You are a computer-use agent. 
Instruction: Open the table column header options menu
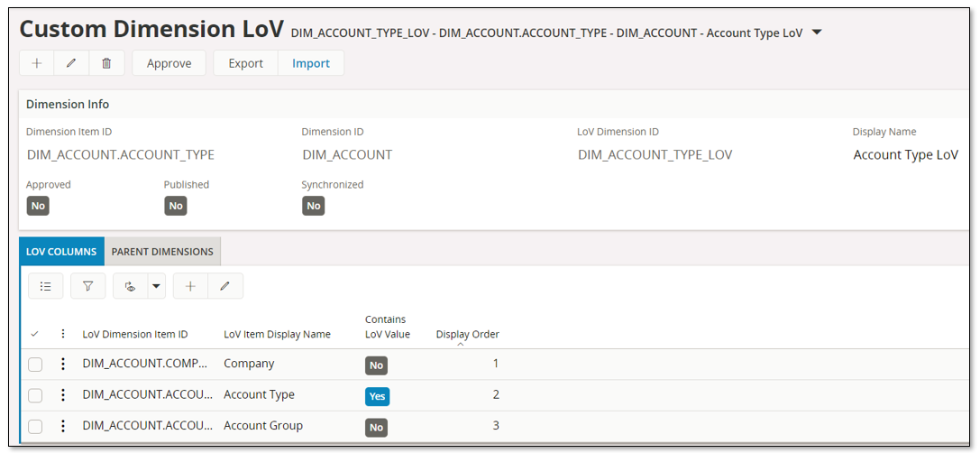tap(63, 334)
